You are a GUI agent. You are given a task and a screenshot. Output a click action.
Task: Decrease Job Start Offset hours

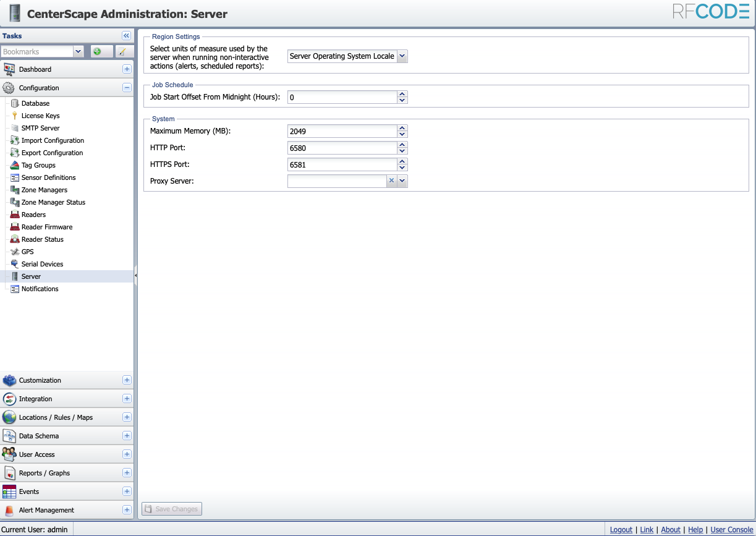coord(402,100)
